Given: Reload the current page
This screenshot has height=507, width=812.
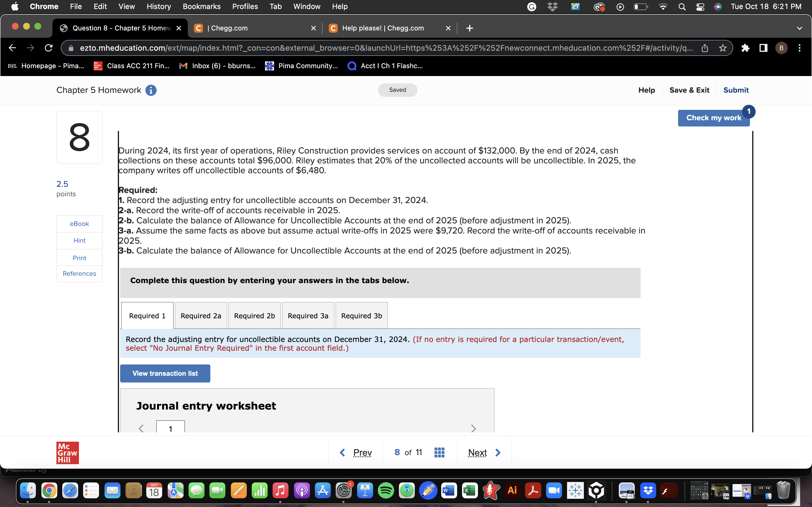Looking at the screenshot, I should coord(48,48).
